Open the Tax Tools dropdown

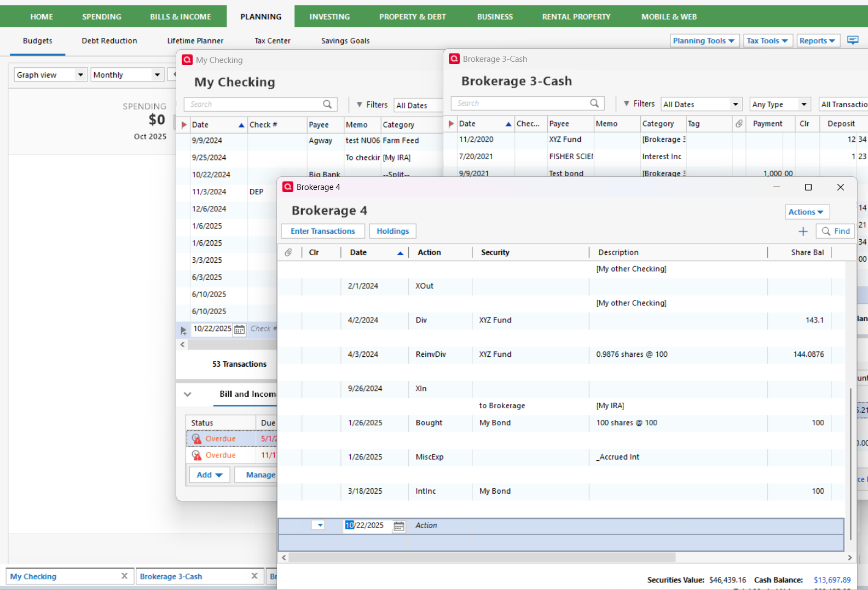pos(768,41)
